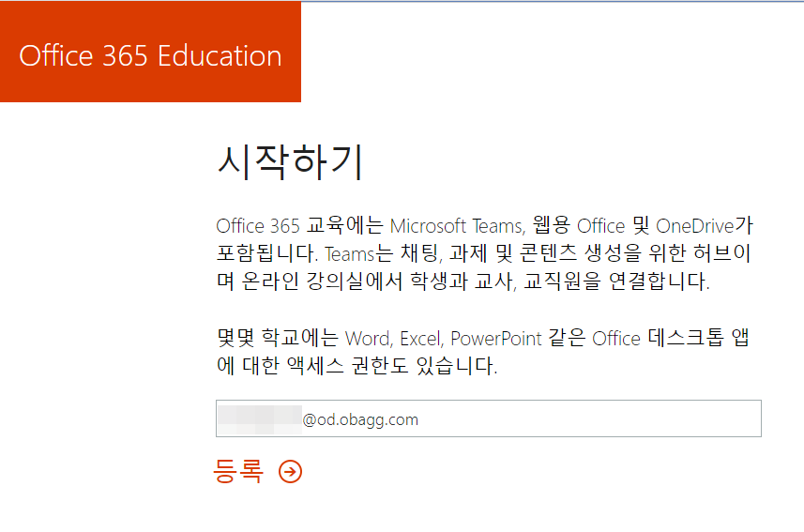Viewport: 804px width, 532px height.
Task: Click the 등록 sign-up link text
Action: tap(238, 471)
